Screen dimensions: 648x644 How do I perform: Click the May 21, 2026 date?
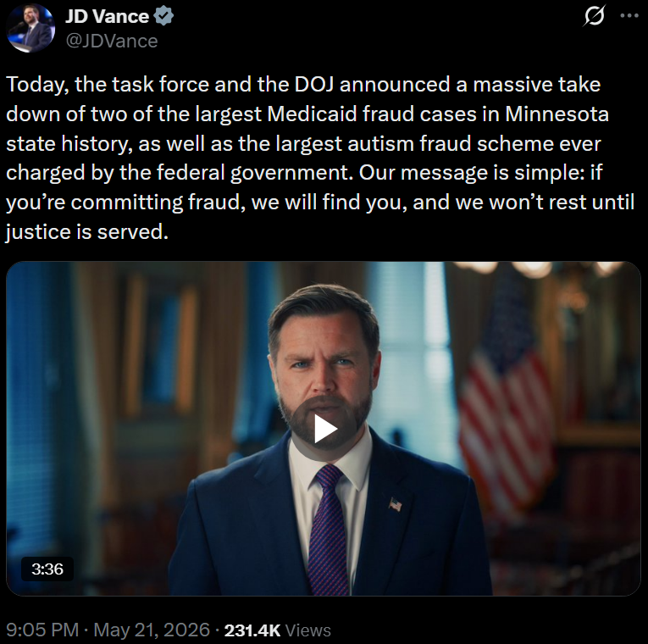152,630
